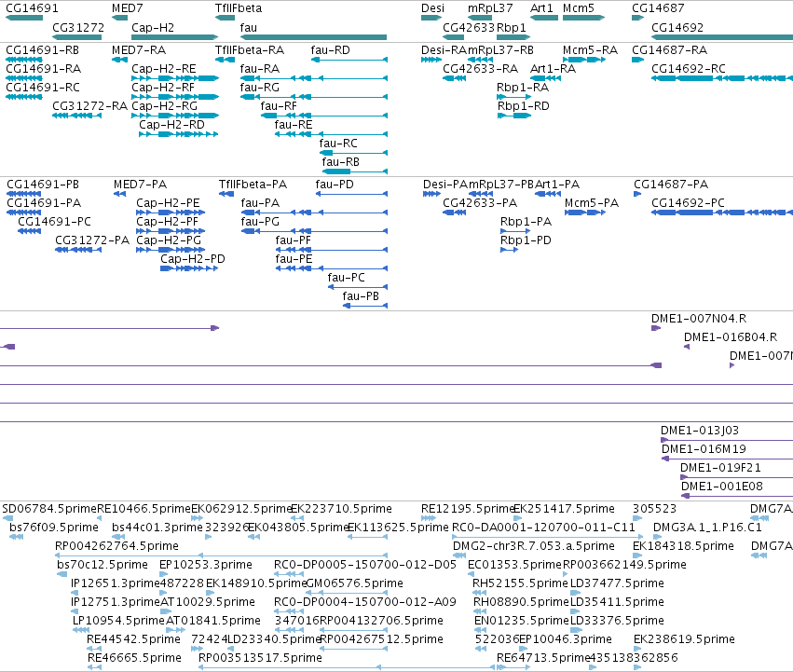Click the RP004262764.5prime EST label

pos(116,546)
